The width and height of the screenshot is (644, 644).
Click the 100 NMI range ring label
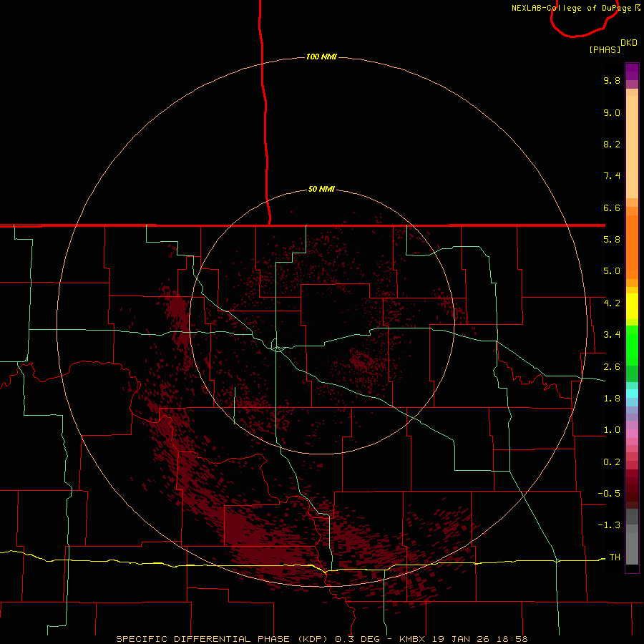pyautogui.click(x=321, y=57)
